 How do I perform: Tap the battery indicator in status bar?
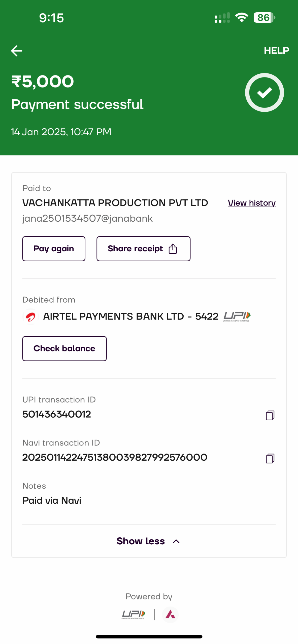click(x=264, y=18)
